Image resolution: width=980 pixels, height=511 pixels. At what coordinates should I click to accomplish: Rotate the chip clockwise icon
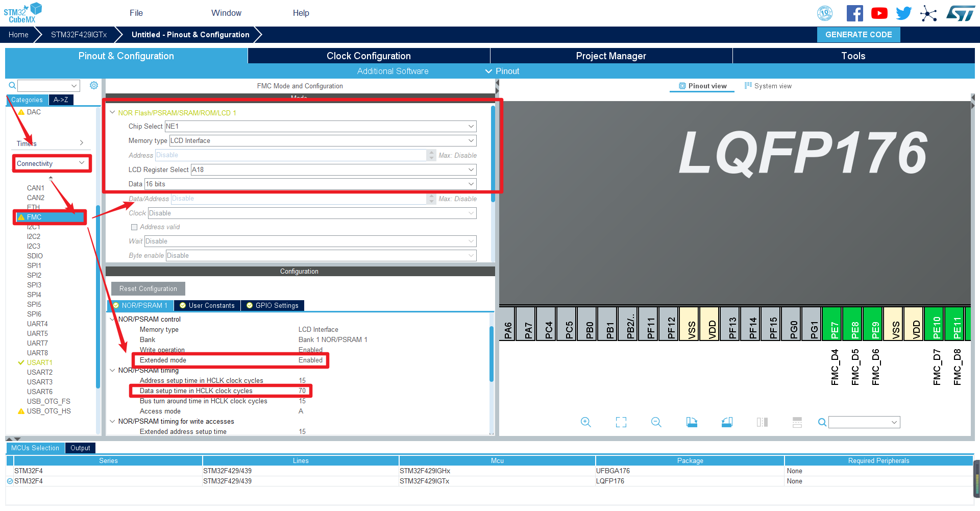[692, 422]
